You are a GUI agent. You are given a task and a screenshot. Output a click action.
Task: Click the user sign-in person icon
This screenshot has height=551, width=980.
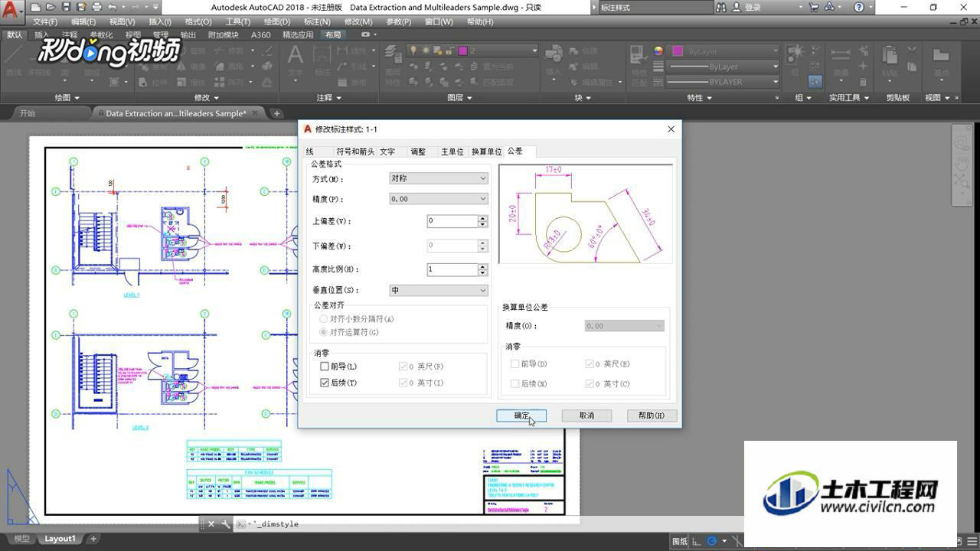736,7
